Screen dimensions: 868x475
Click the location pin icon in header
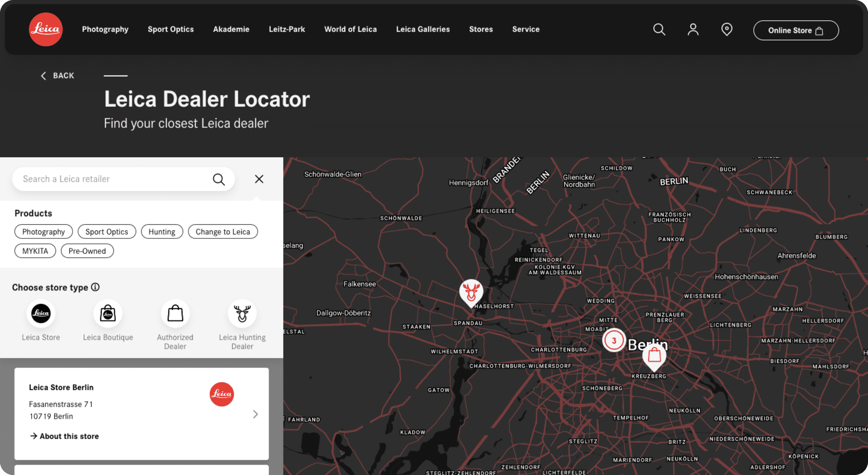pyautogui.click(x=727, y=29)
